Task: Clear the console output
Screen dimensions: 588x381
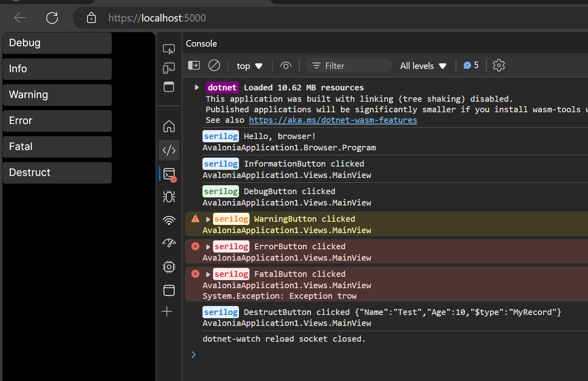Action: [x=214, y=65]
